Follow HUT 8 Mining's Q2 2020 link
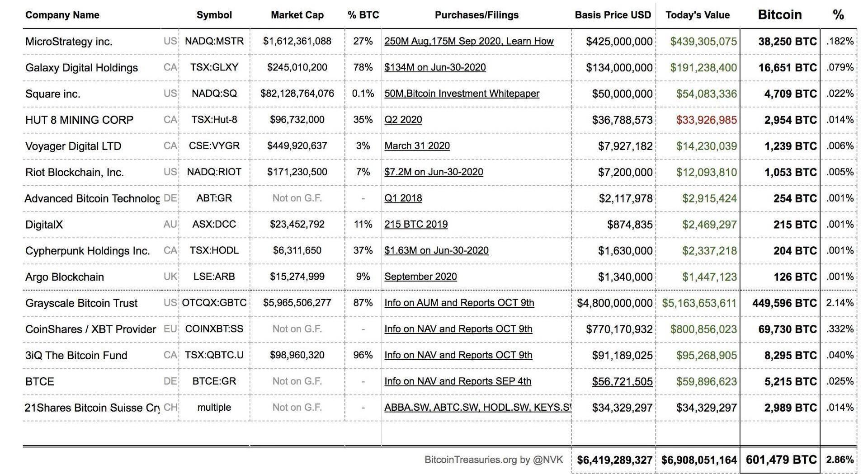 pos(403,120)
